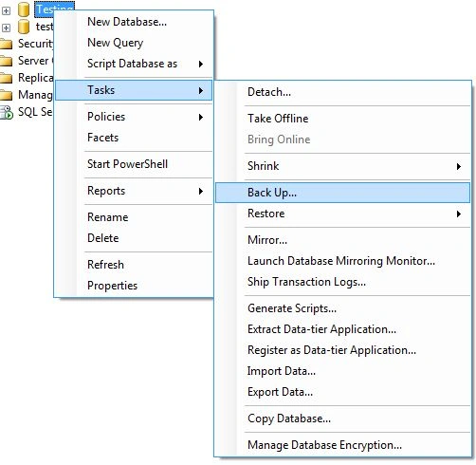Image resolution: width=476 pixels, height=465 pixels.
Task: Click the test database cylinder icon
Action: point(24,27)
